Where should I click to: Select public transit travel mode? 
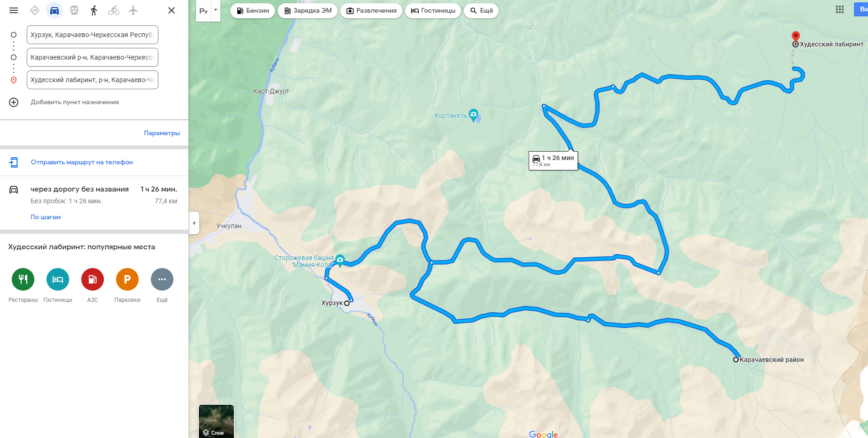(x=74, y=10)
